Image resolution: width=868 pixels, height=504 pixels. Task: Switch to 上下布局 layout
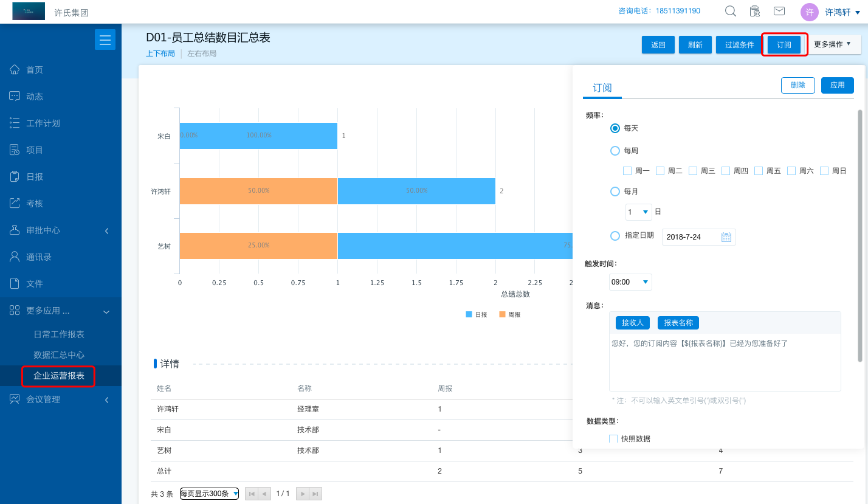160,54
